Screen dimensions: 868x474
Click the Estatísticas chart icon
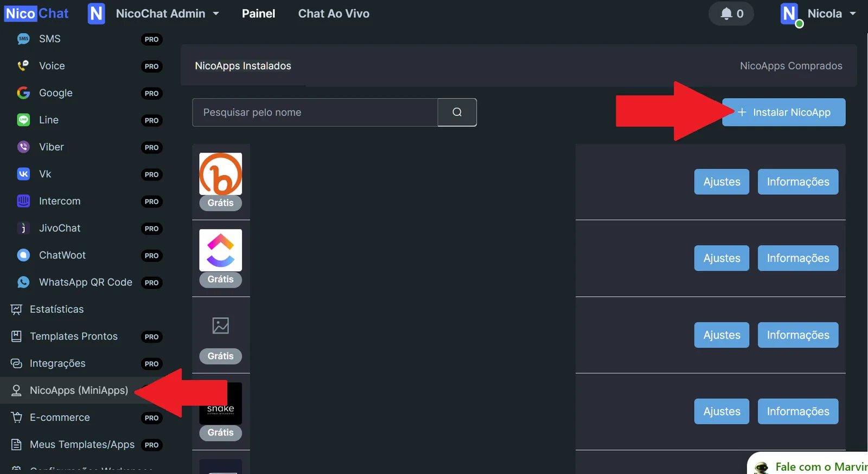point(16,310)
